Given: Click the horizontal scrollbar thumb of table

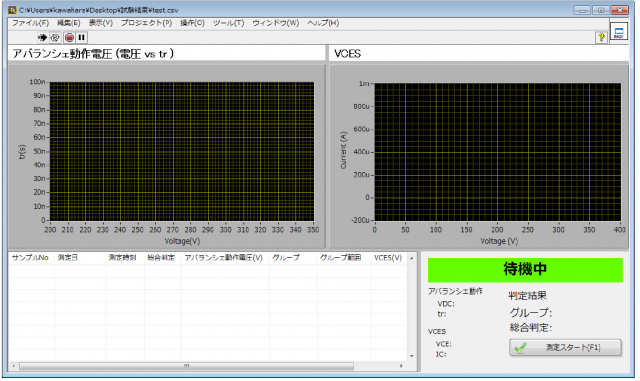Looking at the screenshot, I should pyautogui.click(x=187, y=366).
